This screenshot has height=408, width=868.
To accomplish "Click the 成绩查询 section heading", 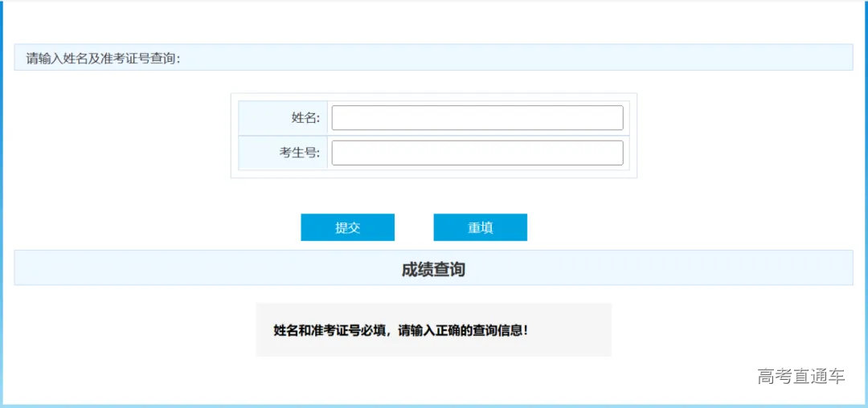I will (x=433, y=270).
